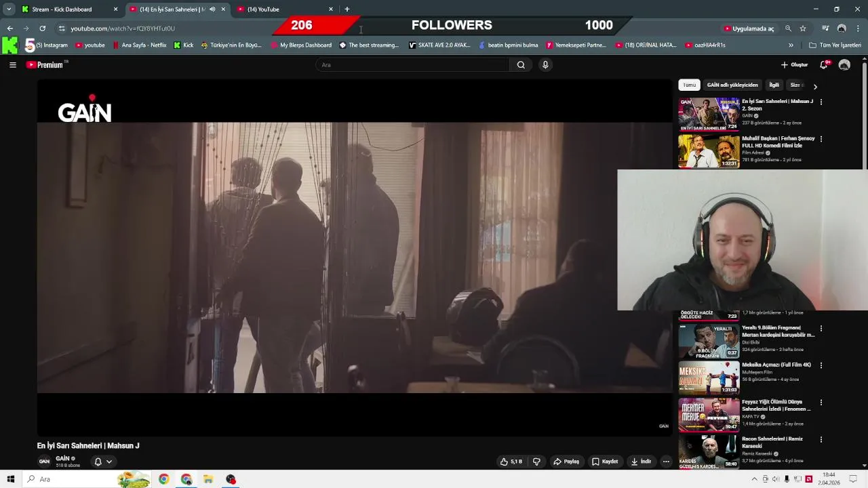Open the Kick bookmark

pyautogui.click(x=184, y=45)
